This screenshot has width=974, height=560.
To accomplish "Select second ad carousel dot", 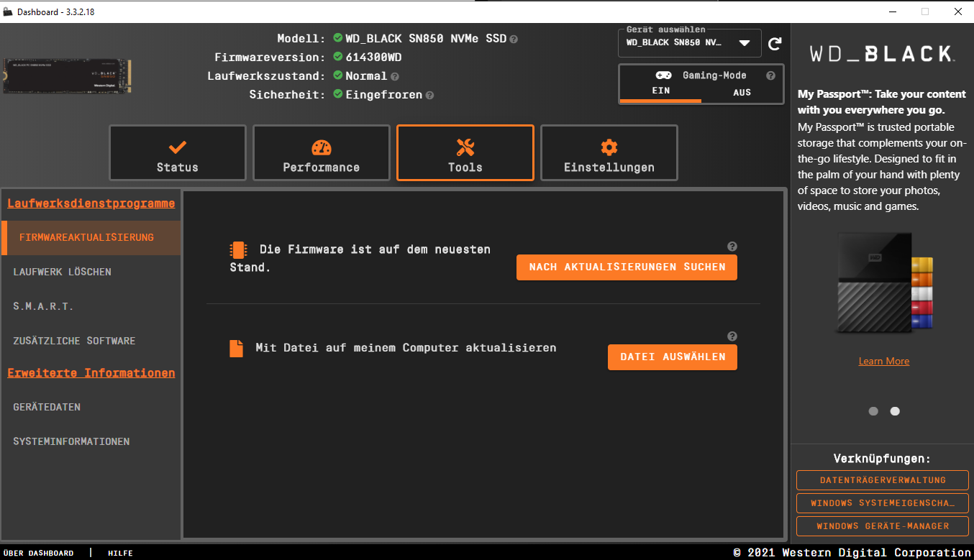I will [x=895, y=411].
